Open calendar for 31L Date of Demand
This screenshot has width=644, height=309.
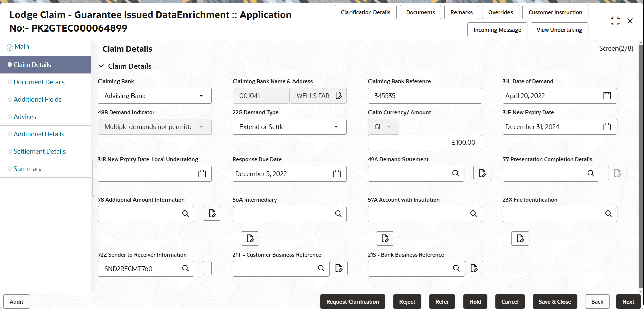(x=607, y=96)
